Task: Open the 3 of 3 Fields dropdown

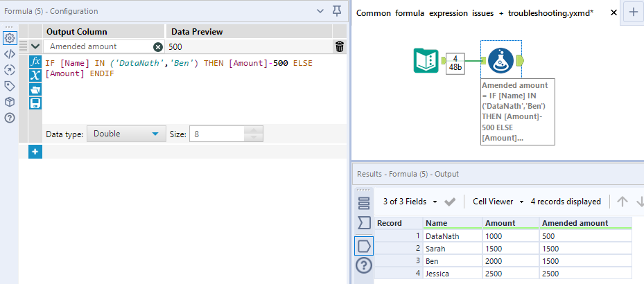Action: [x=410, y=202]
